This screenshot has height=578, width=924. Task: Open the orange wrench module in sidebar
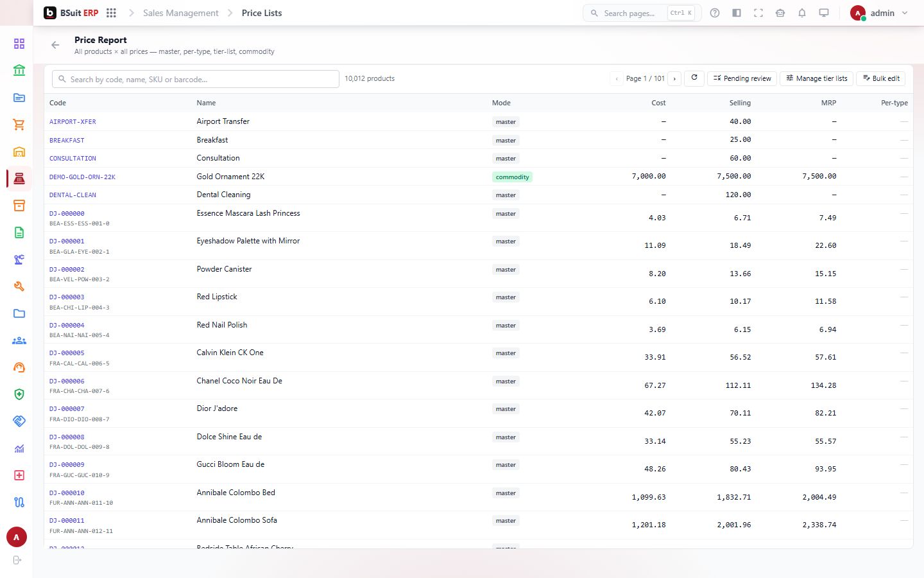(19, 286)
